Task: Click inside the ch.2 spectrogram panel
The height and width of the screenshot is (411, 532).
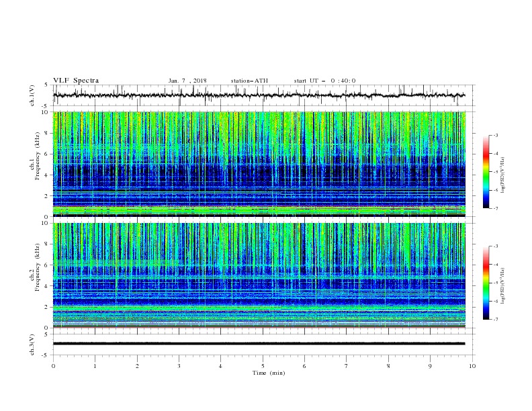Action: pos(259,275)
